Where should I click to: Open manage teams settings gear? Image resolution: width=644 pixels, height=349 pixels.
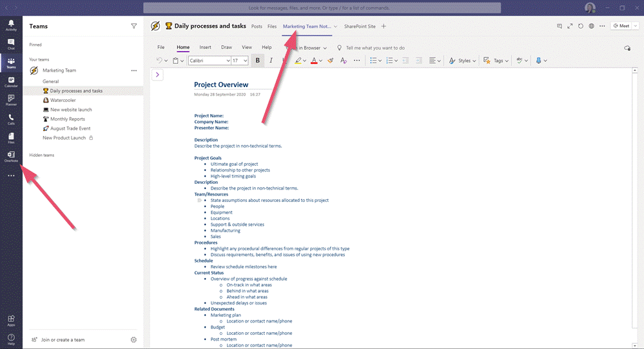pos(133,340)
